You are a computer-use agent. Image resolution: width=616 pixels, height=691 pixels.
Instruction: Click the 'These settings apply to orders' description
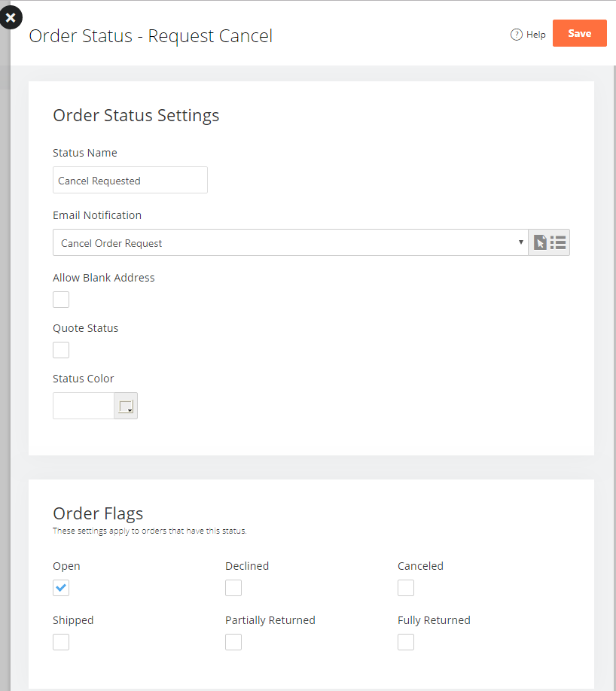[149, 531]
